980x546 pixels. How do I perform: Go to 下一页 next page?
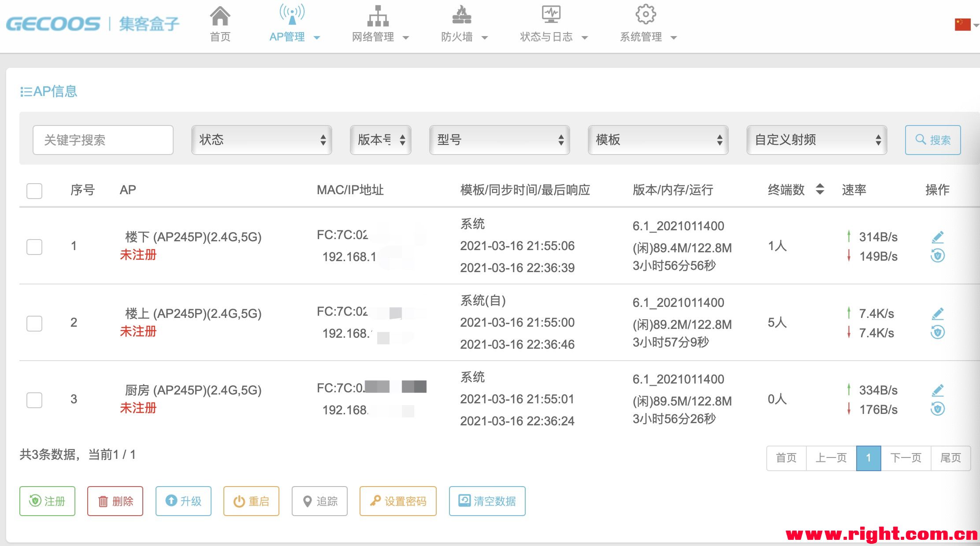[x=906, y=458]
